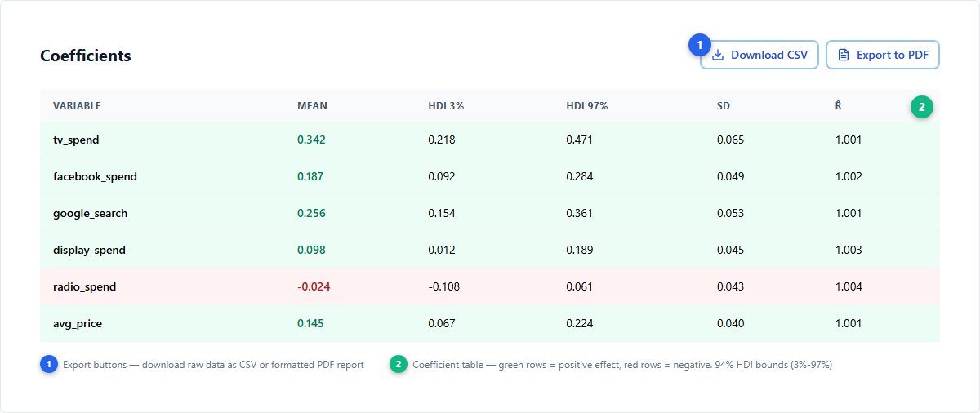Click the HDI 3% value 0.012
This screenshot has width=980, height=413.
(x=442, y=250)
